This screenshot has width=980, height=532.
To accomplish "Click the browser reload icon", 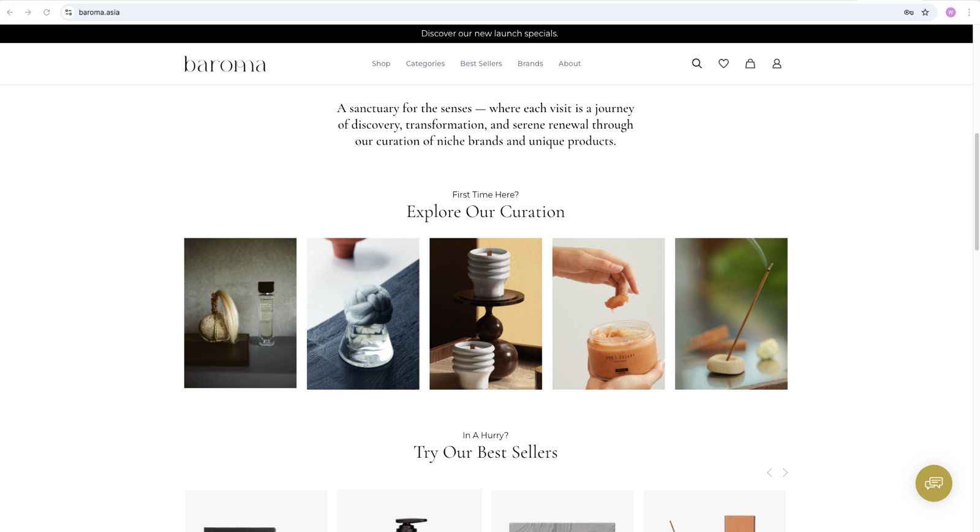I will pos(47,12).
